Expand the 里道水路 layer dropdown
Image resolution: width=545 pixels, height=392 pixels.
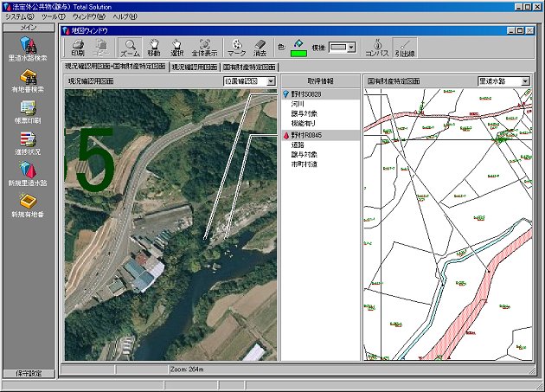tap(526, 81)
